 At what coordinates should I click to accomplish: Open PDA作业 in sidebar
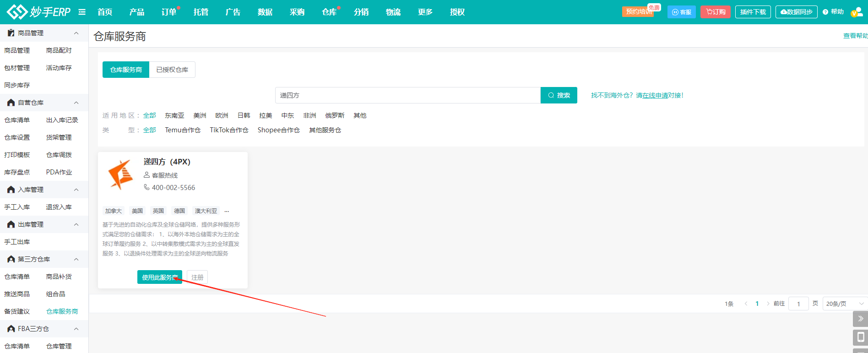pos(59,172)
